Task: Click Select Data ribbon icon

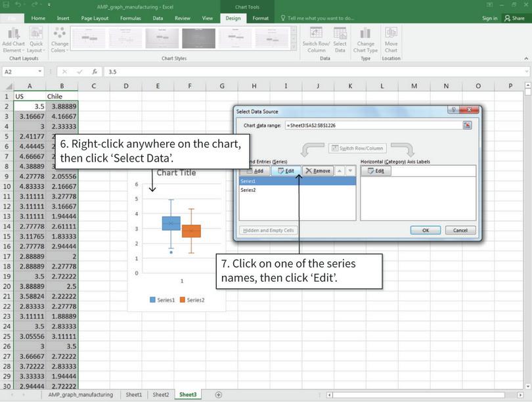Action: click(340, 40)
